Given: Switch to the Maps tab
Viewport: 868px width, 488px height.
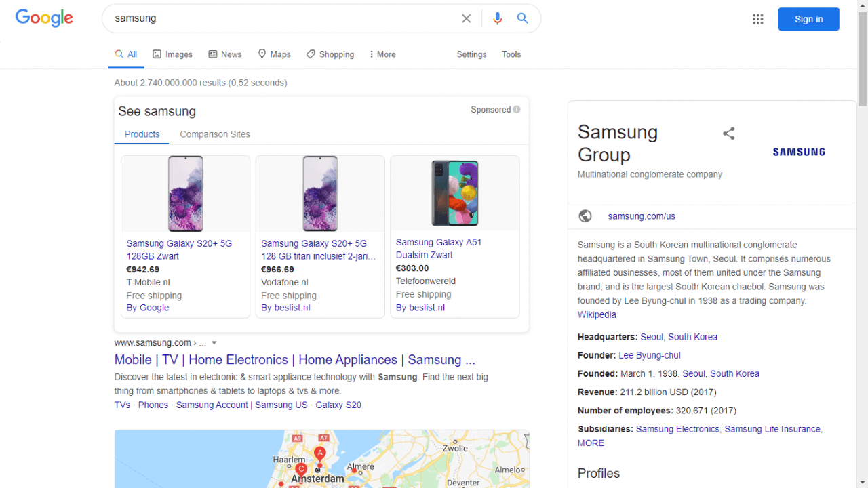Looking at the screenshot, I should pos(274,54).
